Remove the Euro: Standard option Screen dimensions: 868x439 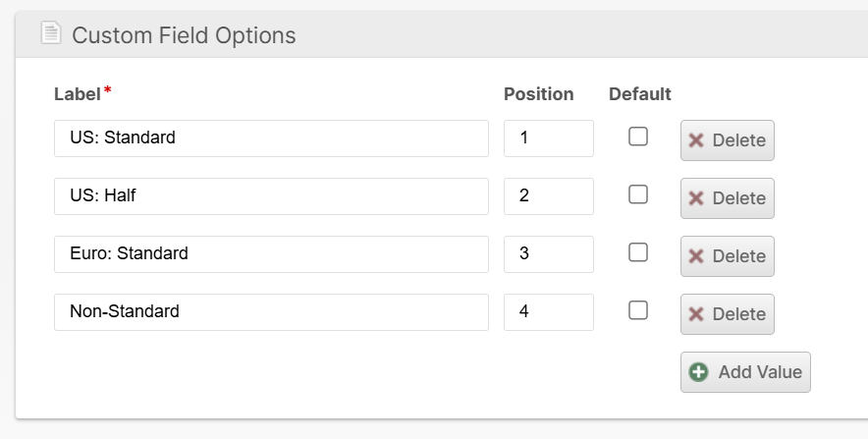coord(728,256)
